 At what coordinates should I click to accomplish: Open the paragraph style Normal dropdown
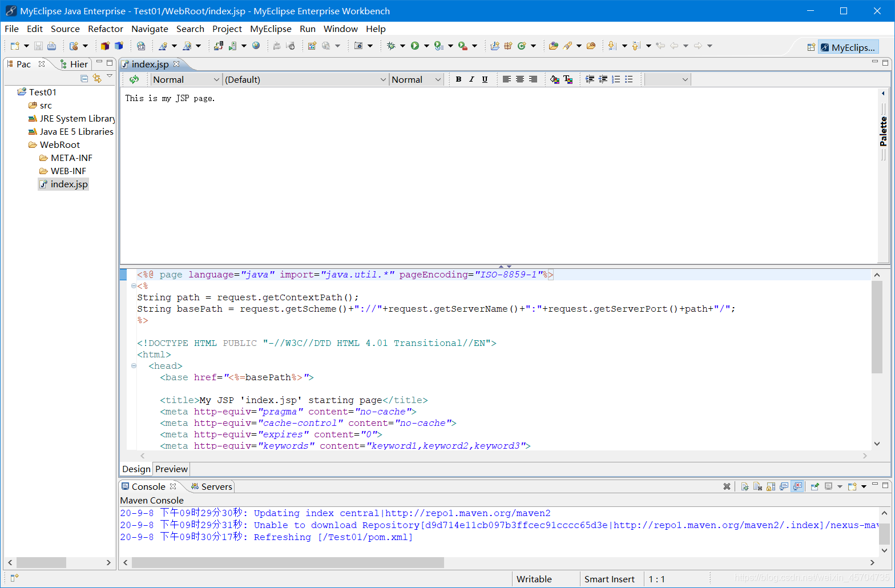(x=186, y=79)
